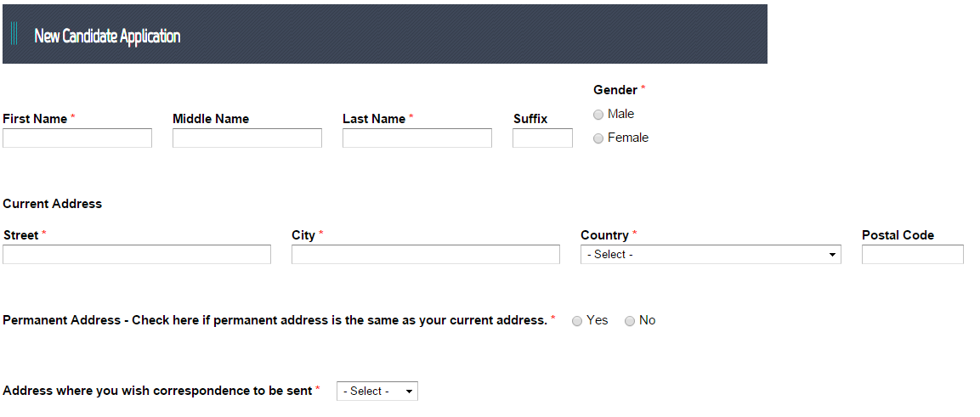The width and height of the screenshot is (980, 417).
Task: Click the First Name input field
Action: [x=77, y=138]
